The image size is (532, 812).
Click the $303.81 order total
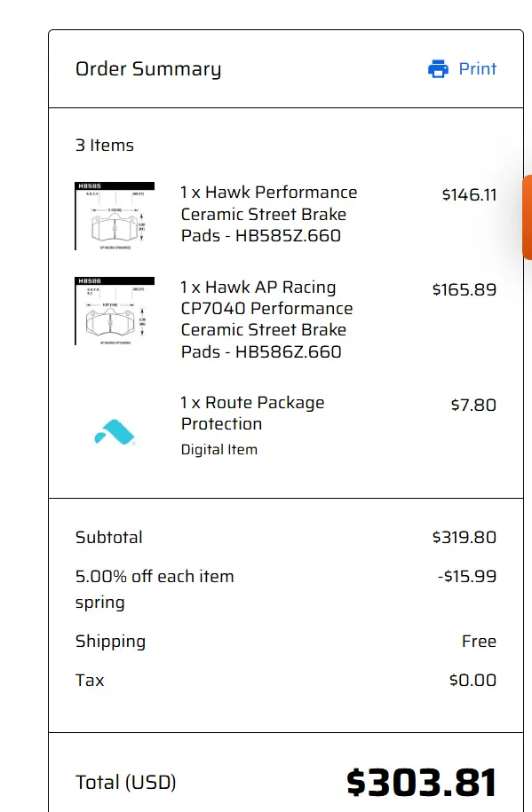tap(422, 782)
